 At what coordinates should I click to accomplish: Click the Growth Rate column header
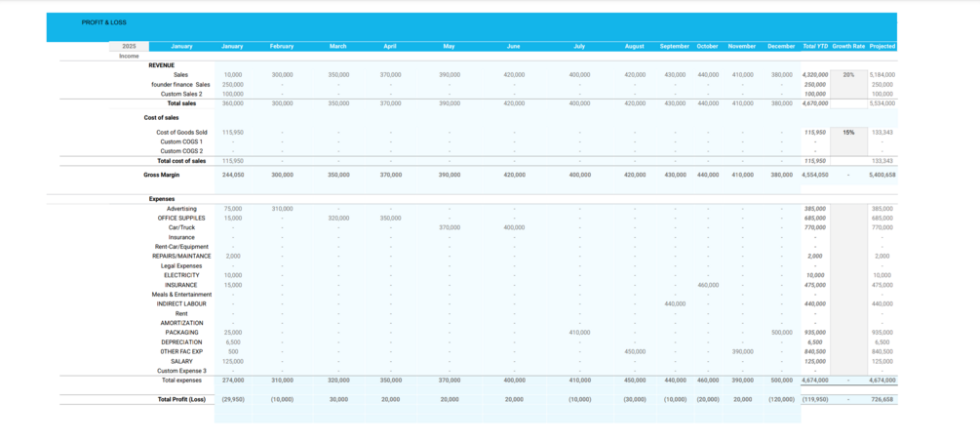click(848, 46)
